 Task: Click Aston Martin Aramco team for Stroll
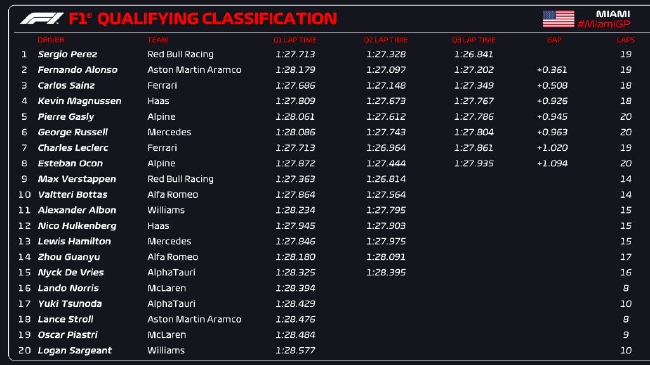click(194, 319)
